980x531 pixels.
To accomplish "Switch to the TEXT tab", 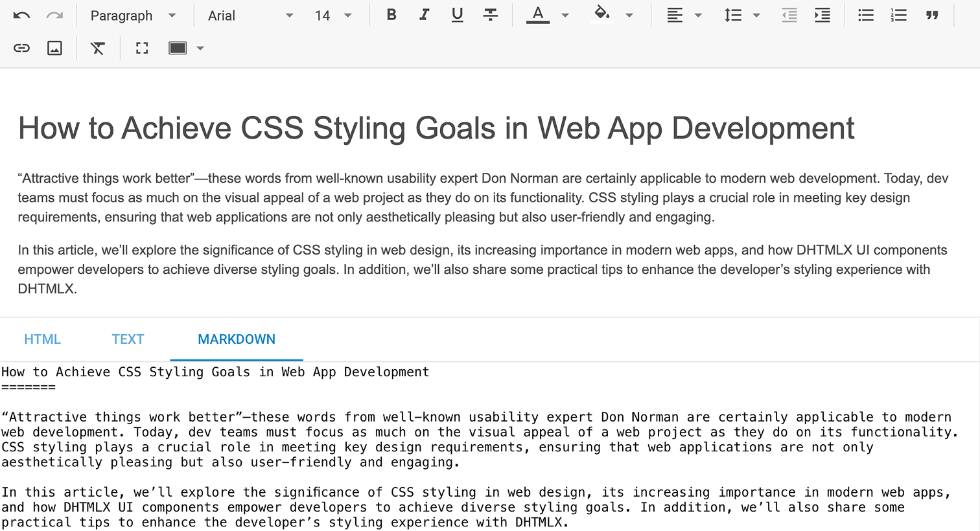I will tap(128, 339).
